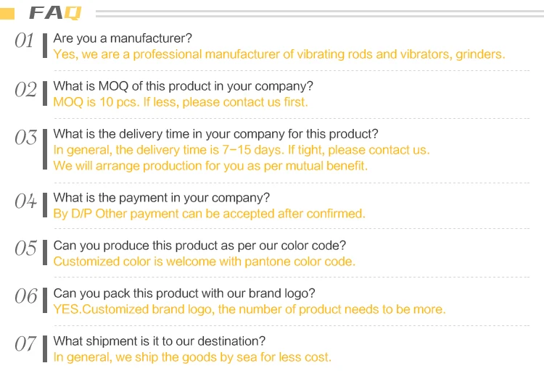Click the 07 question number
This screenshot has height=392, width=544.
coord(25,345)
